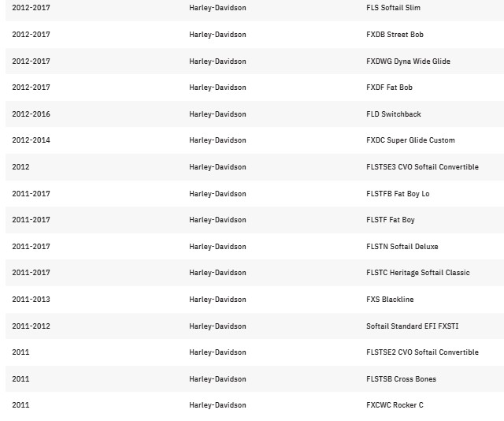Select the FXDF Fat Bob model
This screenshot has width=504, height=421.
point(389,88)
